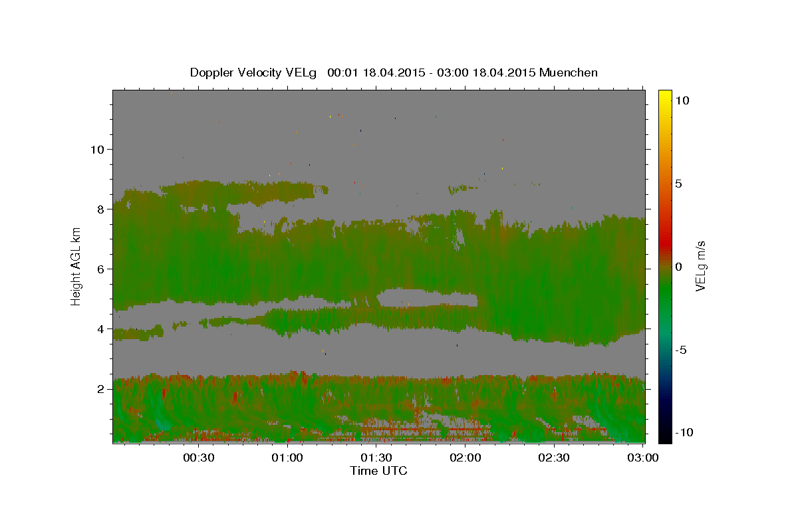Click the start time '00:01 18.04.2015' in title

376,72
